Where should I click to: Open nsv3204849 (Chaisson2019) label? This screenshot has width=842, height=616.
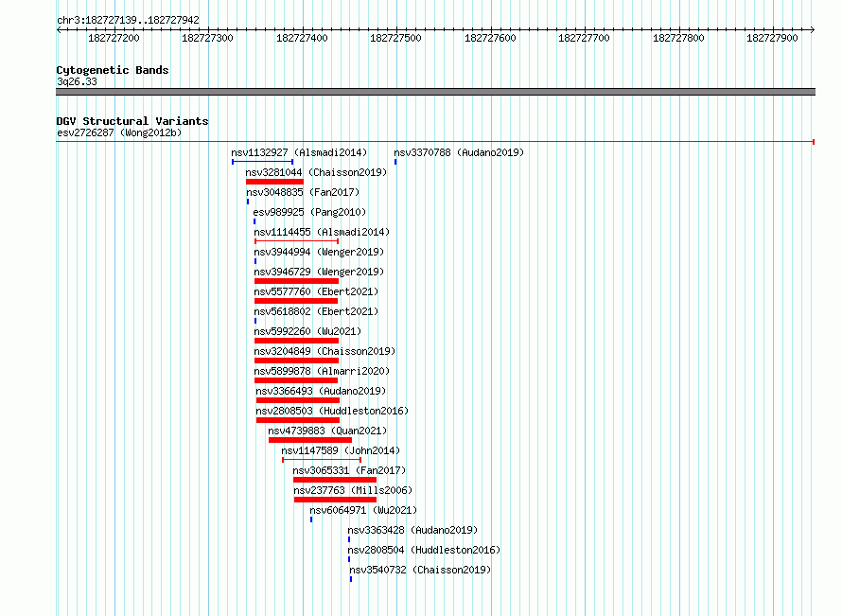pos(325,351)
